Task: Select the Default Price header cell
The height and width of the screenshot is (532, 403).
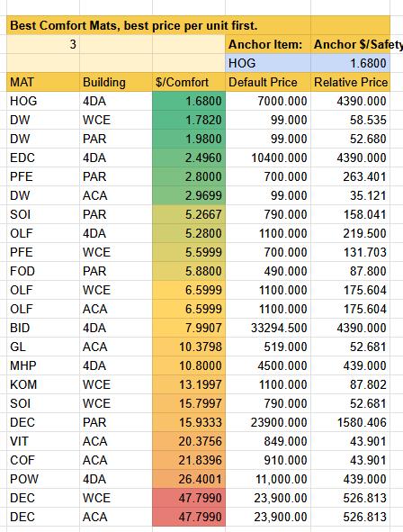Action: click(268, 82)
